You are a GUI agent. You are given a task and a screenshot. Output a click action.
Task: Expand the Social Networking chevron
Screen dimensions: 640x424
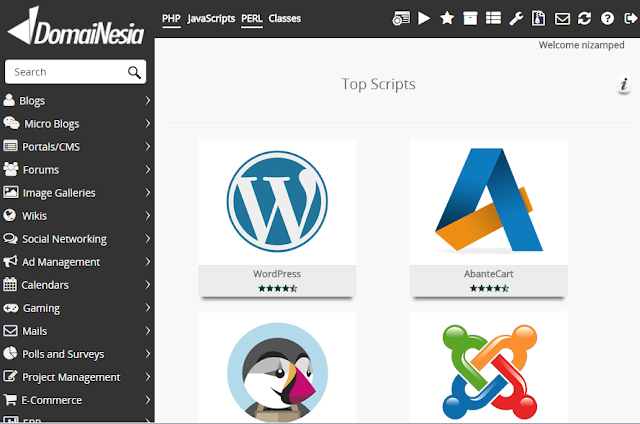coord(148,238)
